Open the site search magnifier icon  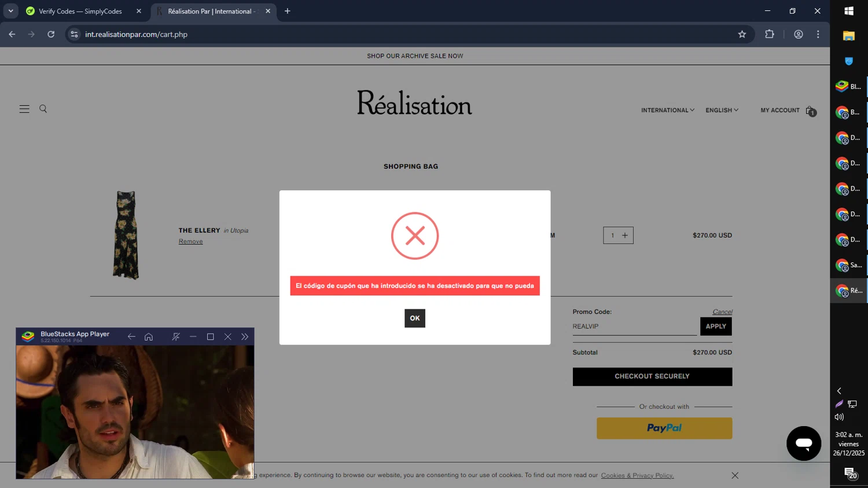pos(43,109)
